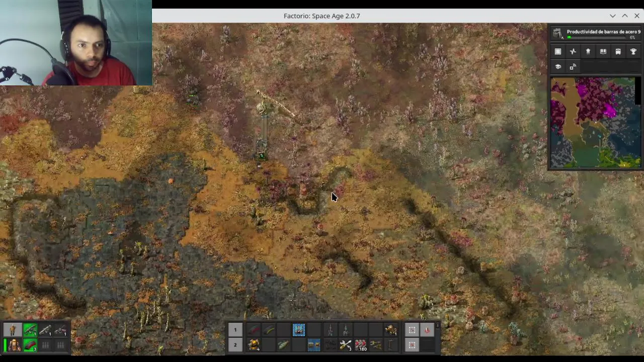
Task: Select the red item stack of 180
Action: click(x=361, y=345)
